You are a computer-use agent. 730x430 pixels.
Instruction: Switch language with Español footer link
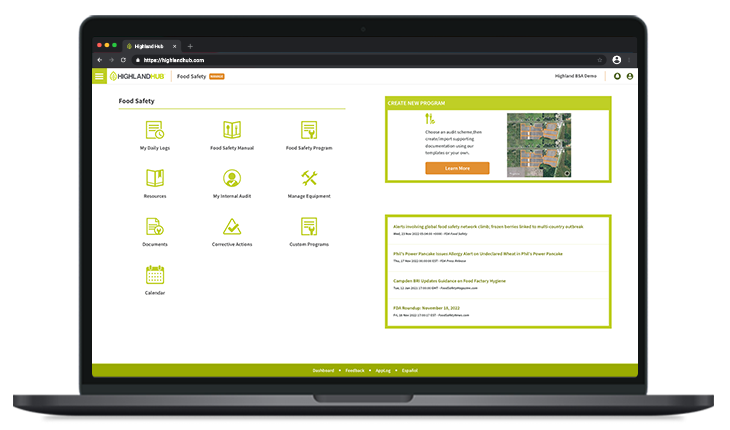409,370
